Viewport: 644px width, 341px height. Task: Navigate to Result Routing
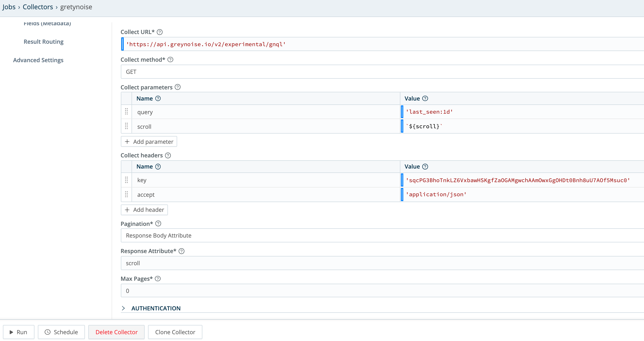pyautogui.click(x=43, y=42)
